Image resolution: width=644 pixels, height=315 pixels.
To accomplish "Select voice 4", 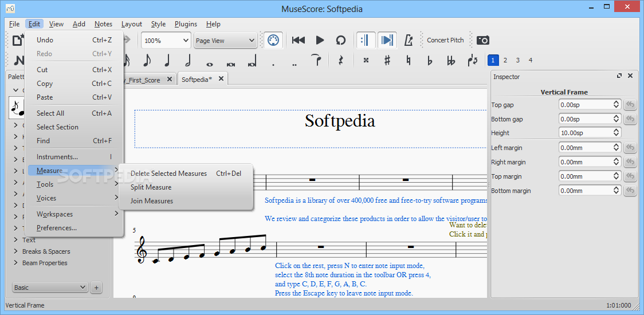I will (531, 60).
